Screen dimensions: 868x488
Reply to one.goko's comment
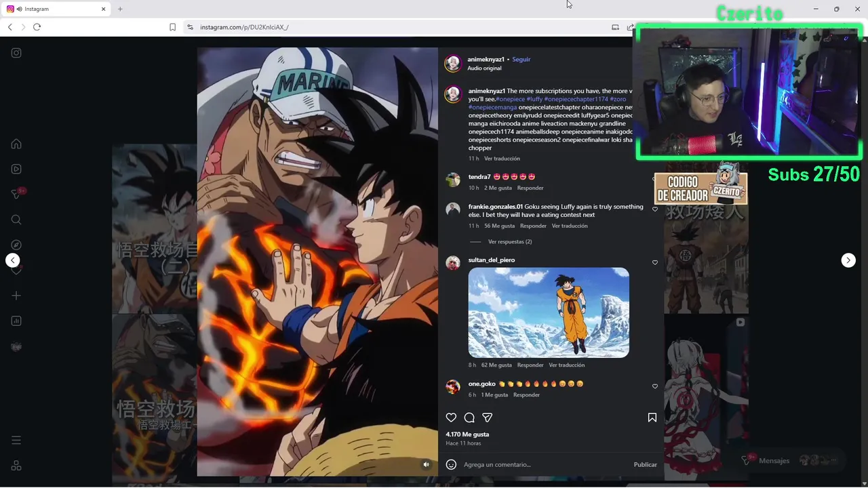526,394
